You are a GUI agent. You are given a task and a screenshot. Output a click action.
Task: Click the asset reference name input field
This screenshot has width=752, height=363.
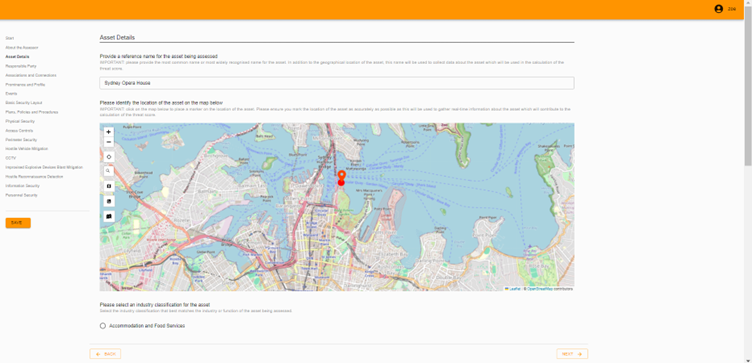point(337,83)
